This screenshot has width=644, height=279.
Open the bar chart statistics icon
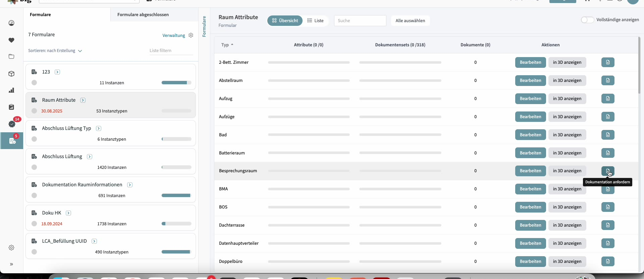[x=11, y=90]
